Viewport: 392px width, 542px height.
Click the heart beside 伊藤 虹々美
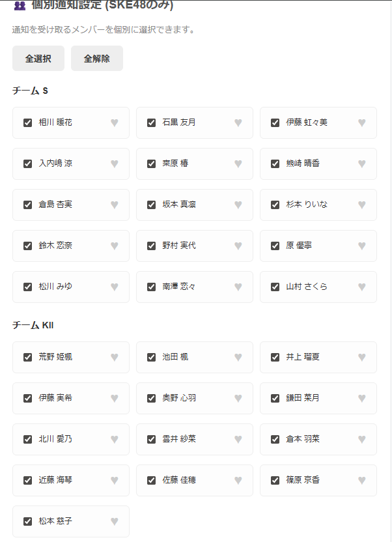pyautogui.click(x=362, y=122)
